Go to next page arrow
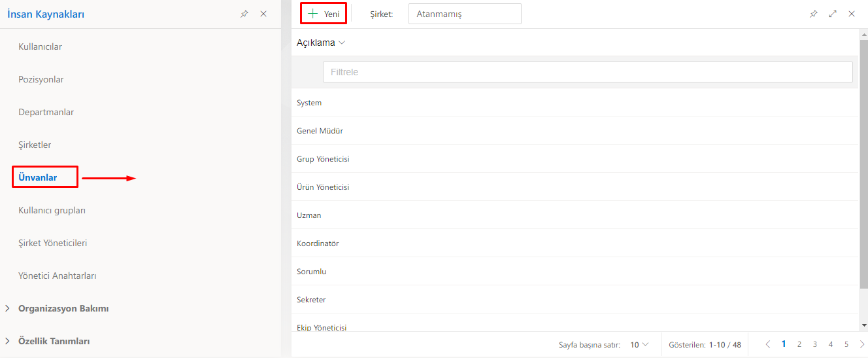Viewport: 868px width, 358px height. [862, 344]
